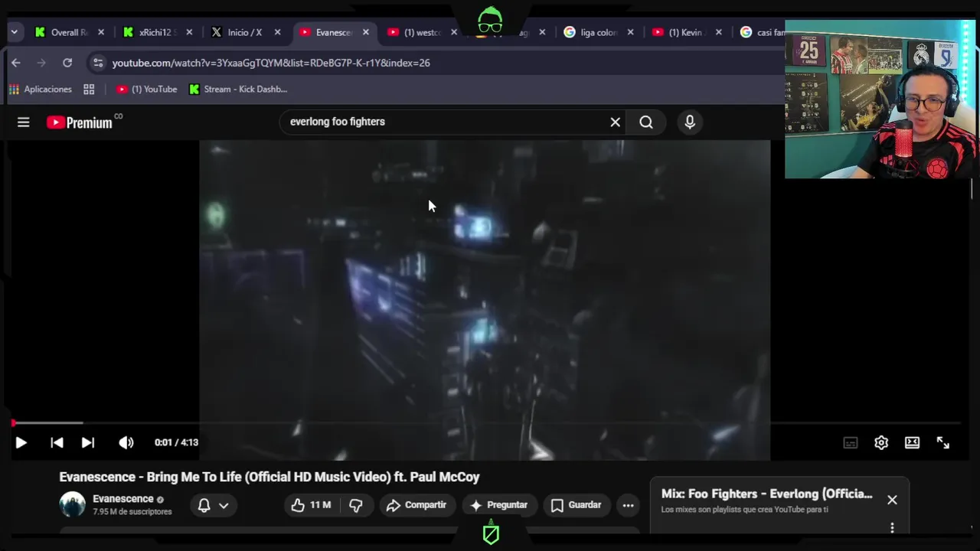This screenshot has height=551, width=980.
Task: Open the Aplicaciones bookmark shortcut
Action: 41,90
